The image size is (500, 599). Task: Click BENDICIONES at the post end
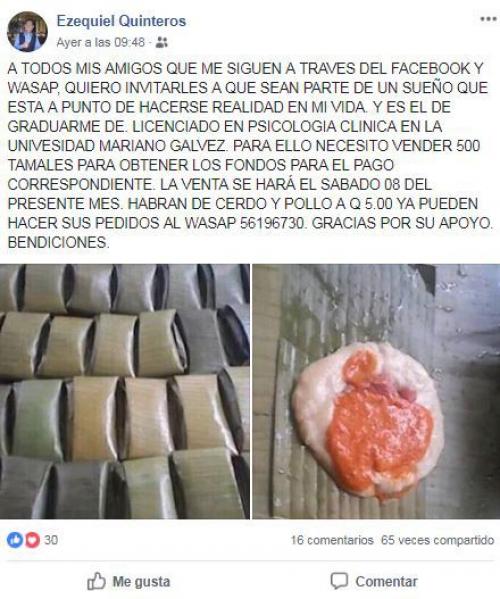pos(58,243)
